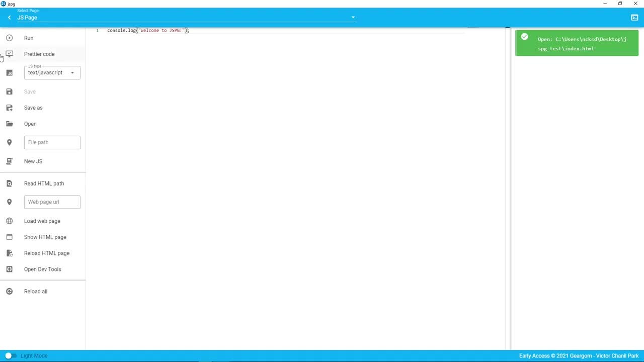Select the Reload HTML page option
This screenshot has height=362, width=644.
click(46, 253)
